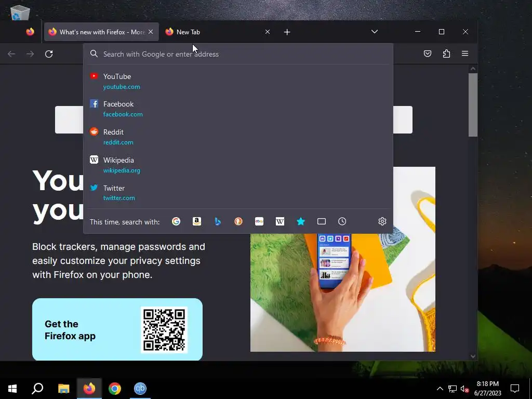Open the Windows Start menu

pyautogui.click(x=12, y=389)
